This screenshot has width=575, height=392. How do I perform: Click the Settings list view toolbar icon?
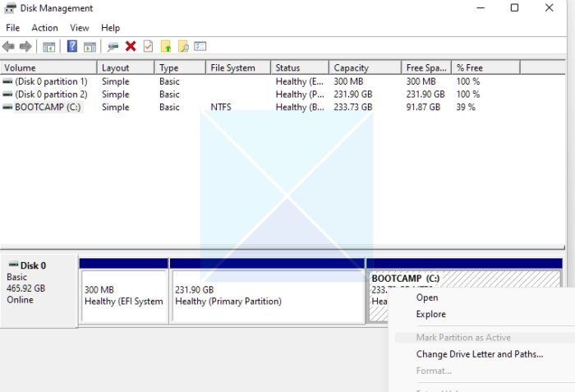click(x=200, y=46)
